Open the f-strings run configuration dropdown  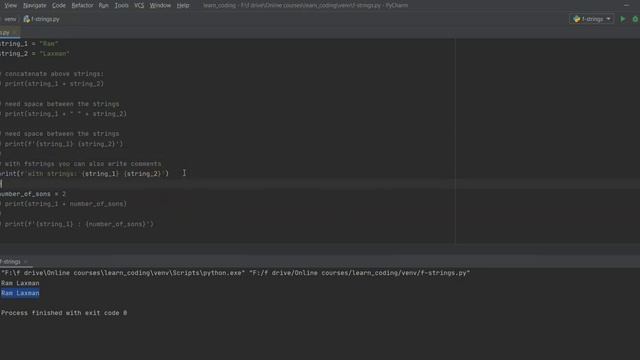591,19
